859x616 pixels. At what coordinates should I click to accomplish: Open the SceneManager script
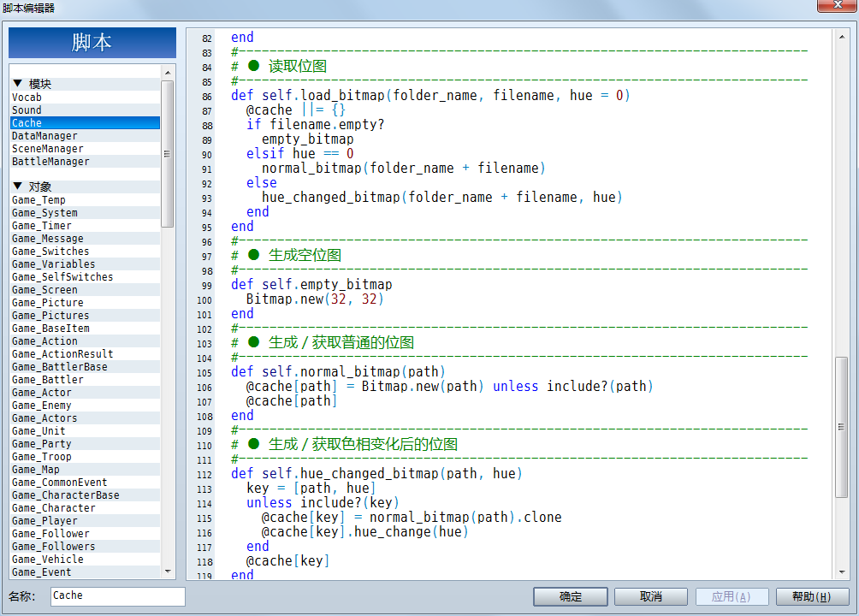tap(85, 149)
